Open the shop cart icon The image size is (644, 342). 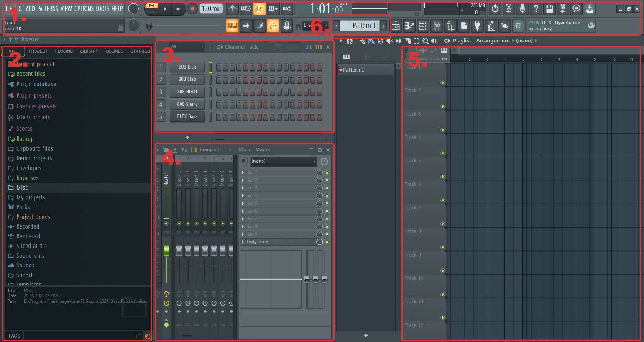pos(518,26)
